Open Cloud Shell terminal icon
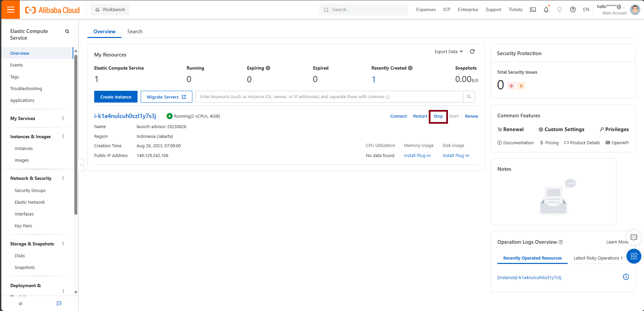The width and height of the screenshot is (644, 311). click(533, 10)
